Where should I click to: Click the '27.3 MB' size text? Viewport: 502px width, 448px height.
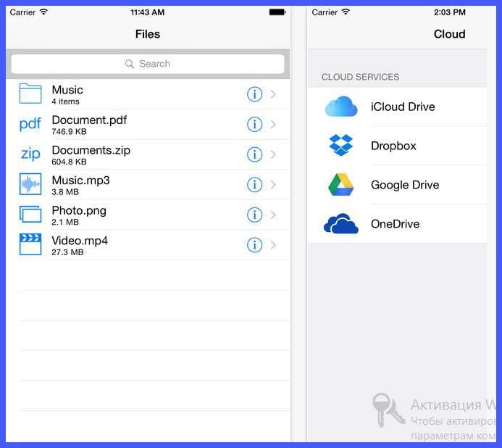pos(67,252)
